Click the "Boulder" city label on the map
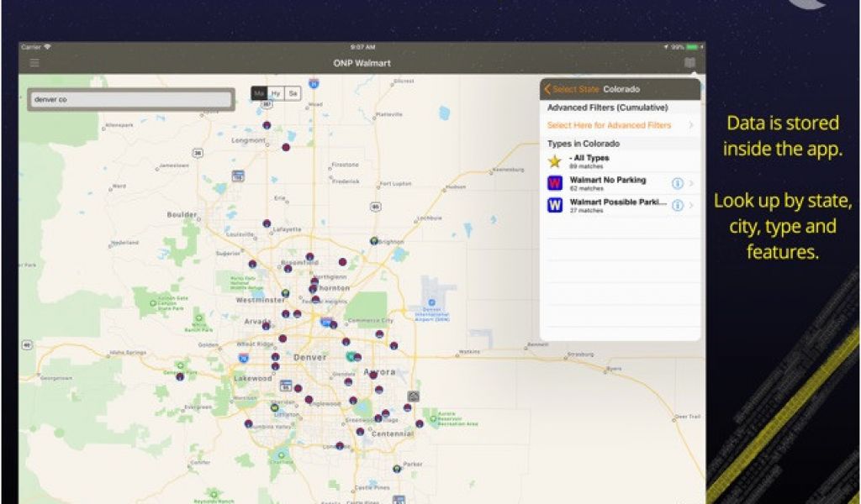This screenshot has height=504, width=861. tap(182, 214)
